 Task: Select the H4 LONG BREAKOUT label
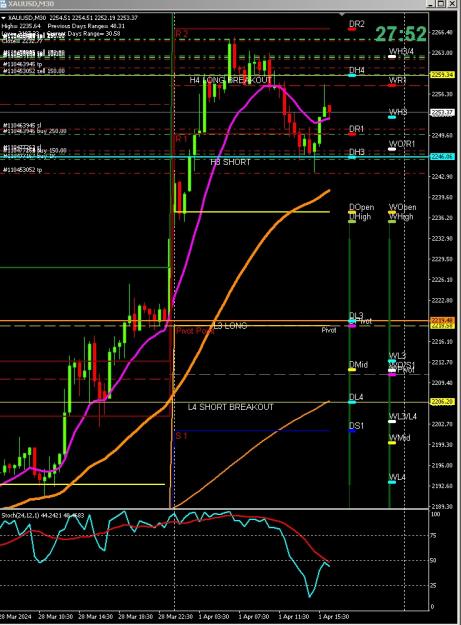[x=230, y=80]
